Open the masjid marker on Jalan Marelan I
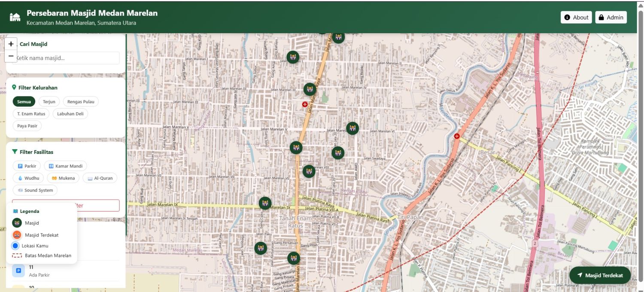Viewport: 644px width, 292px height. [293, 57]
